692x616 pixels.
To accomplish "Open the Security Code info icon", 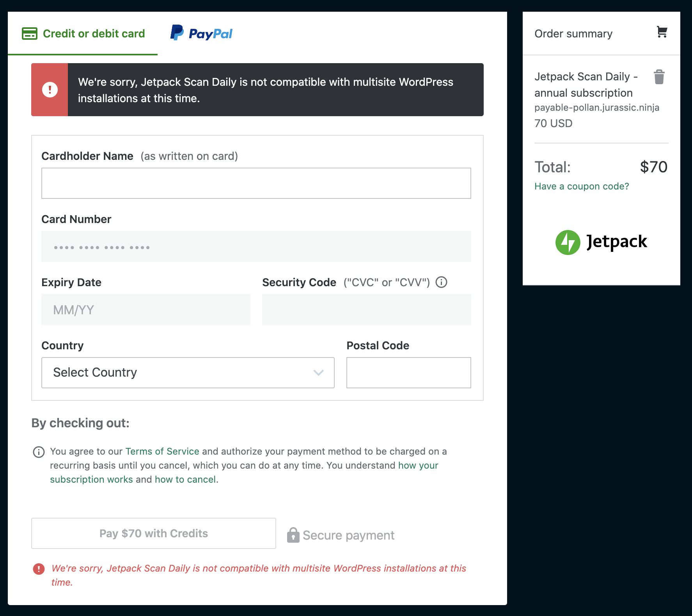I will [x=441, y=282].
